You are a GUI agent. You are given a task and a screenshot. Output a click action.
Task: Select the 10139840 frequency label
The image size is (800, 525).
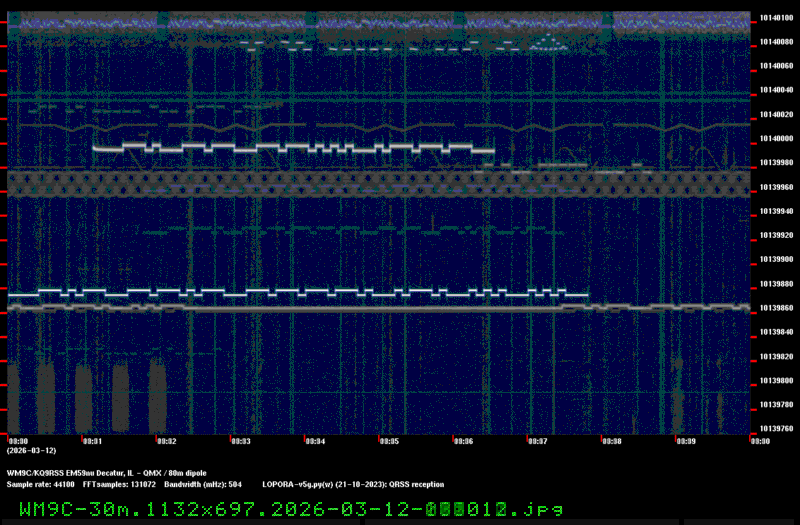pyautogui.click(x=776, y=332)
